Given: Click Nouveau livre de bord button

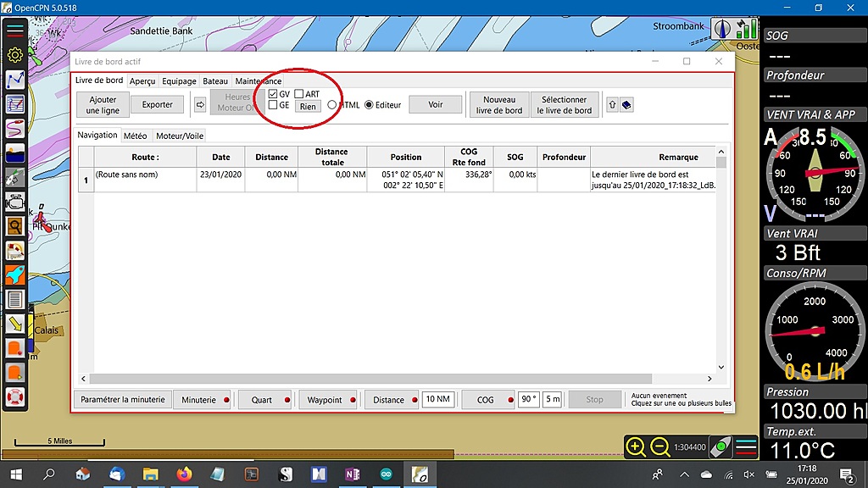Looking at the screenshot, I should click(x=499, y=104).
